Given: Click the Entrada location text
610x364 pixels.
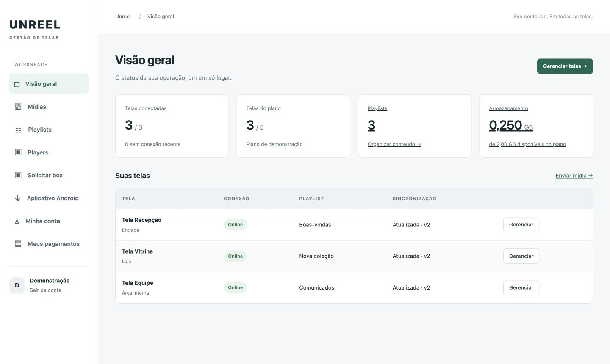Looking at the screenshot, I should pos(130,230).
